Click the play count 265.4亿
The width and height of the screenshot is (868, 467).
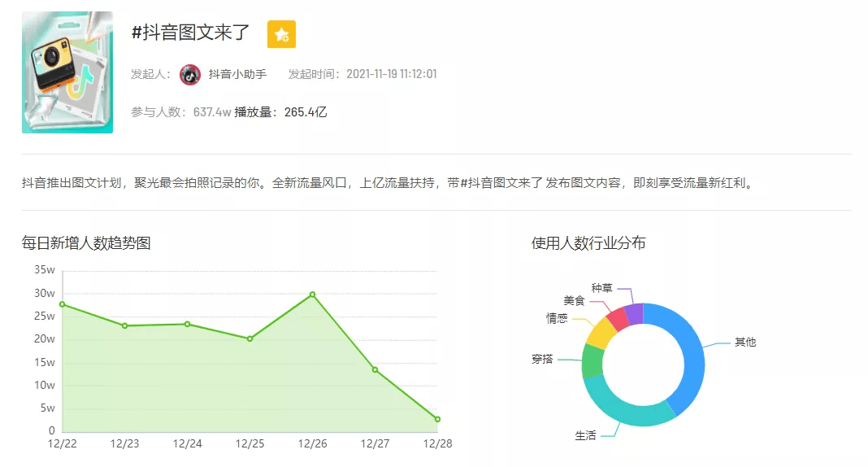coord(306,112)
